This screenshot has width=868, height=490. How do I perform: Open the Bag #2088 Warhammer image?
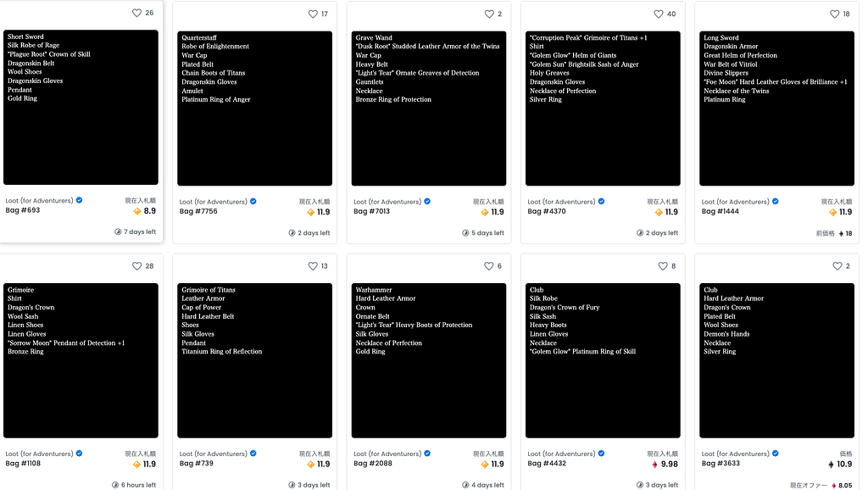pos(429,360)
